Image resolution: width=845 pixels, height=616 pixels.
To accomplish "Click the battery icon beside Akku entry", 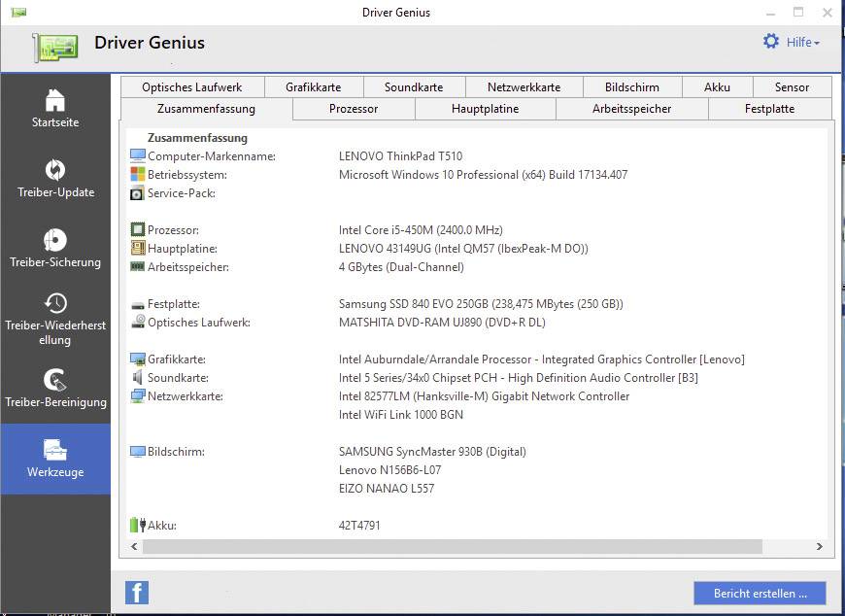I will coord(136,523).
